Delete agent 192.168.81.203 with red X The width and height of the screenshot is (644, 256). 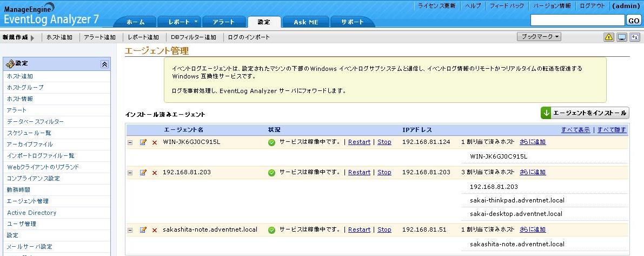pos(155,173)
